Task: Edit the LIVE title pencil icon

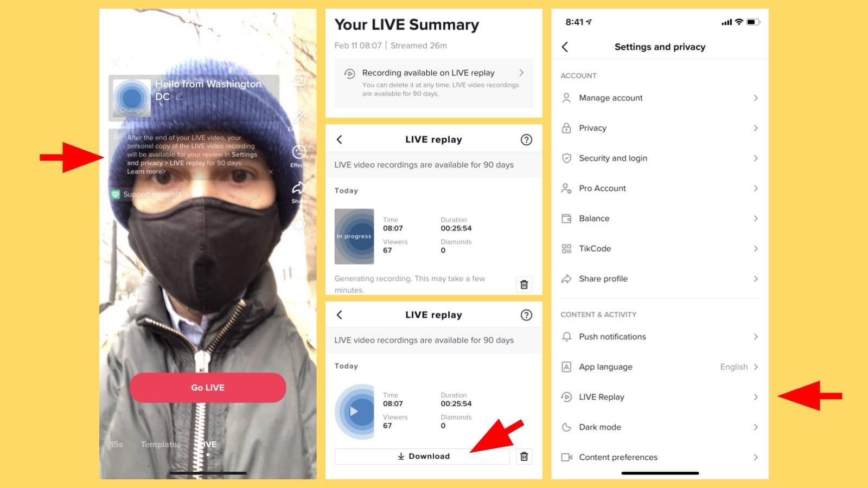Action: pyautogui.click(x=179, y=97)
